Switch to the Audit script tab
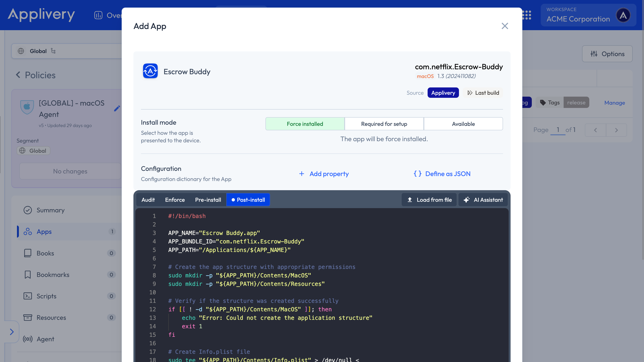The image size is (644, 362). (148, 200)
